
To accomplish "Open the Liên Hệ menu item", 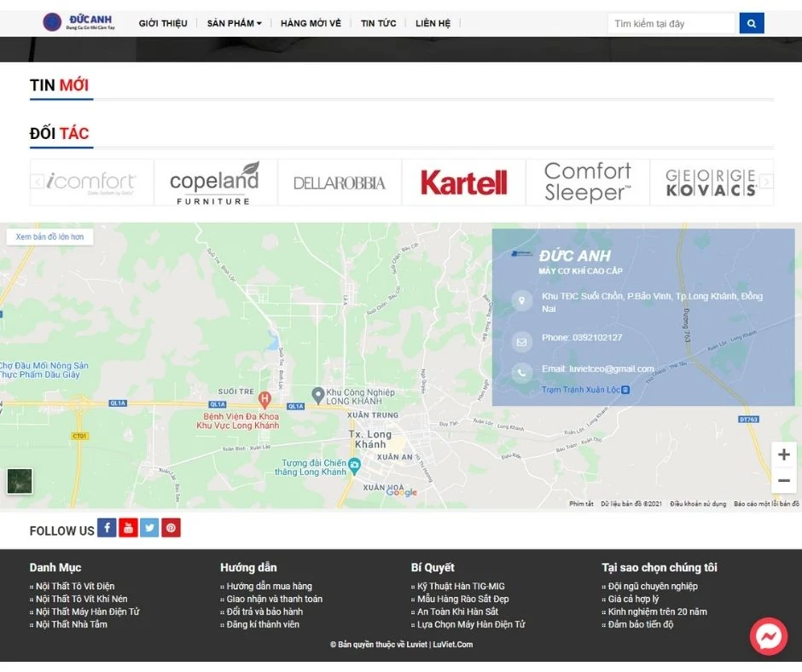I will pos(433,24).
